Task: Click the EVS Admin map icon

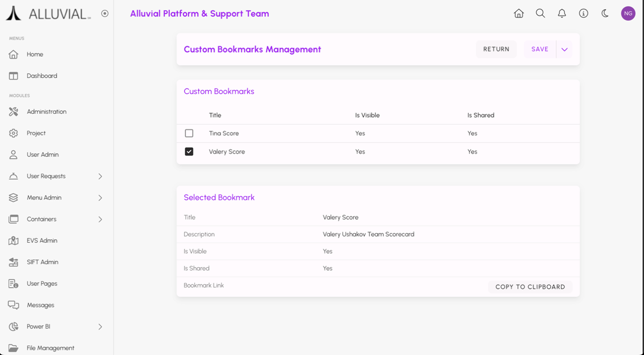Action: coord(14,241)
